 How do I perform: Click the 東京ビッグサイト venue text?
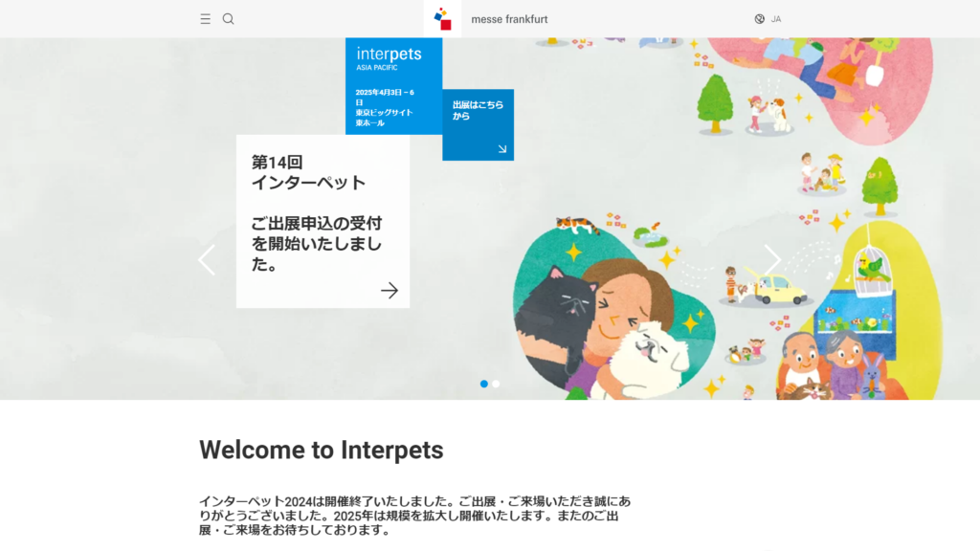tap(384, 113)
